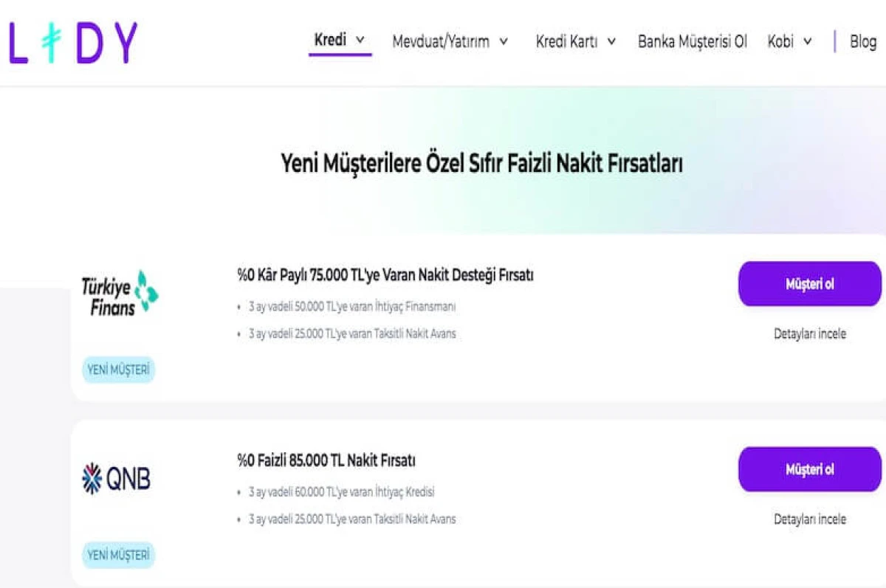The height and width of the screenshot is (588, 886).
Task: Open Detayları incele under Türkiye Finans
Action: pyautogui.click(x=810, y=334)
